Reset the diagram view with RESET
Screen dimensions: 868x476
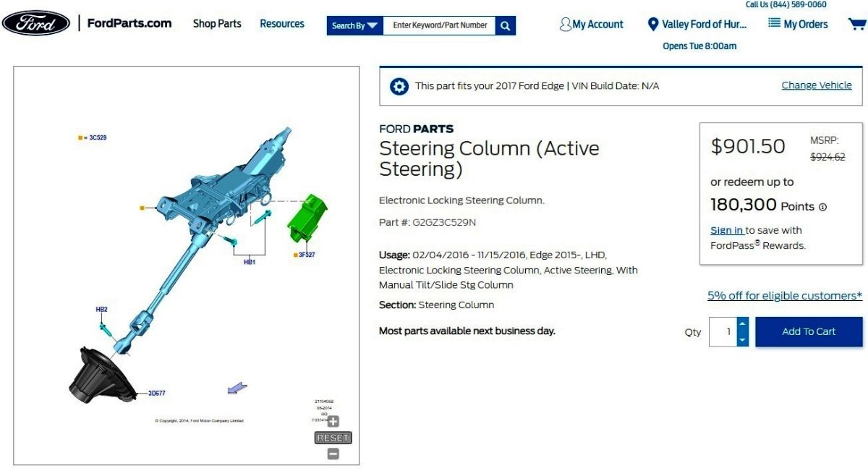333,438
